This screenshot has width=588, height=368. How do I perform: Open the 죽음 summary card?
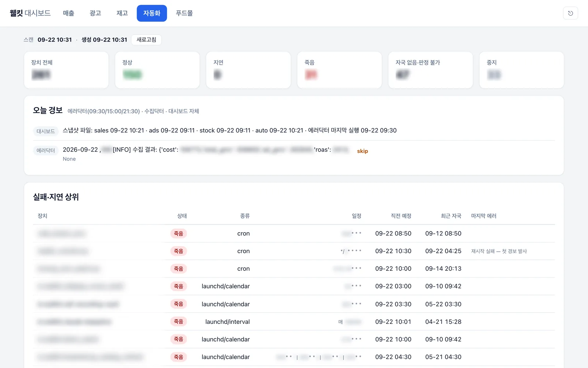tap(340, 70)
